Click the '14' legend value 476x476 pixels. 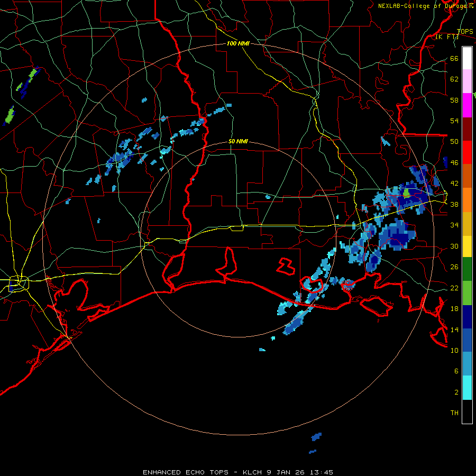pyautogui.click(x=454, y=329)
